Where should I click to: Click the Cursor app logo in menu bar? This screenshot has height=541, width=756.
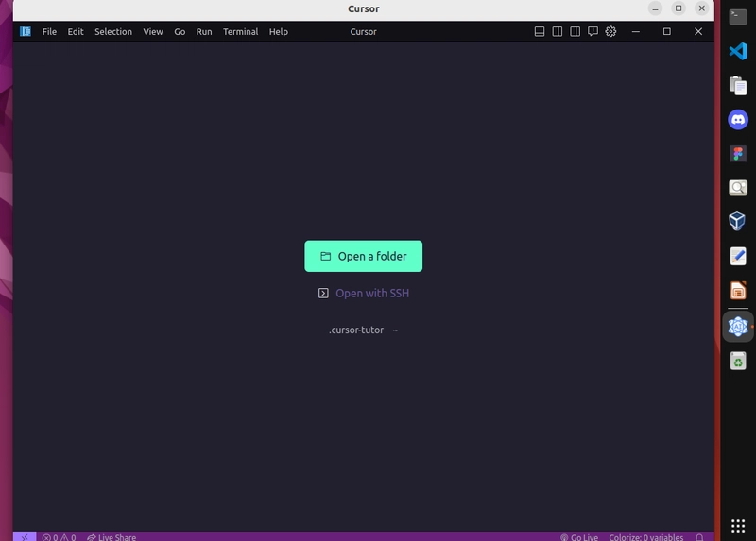click(26, 31)
